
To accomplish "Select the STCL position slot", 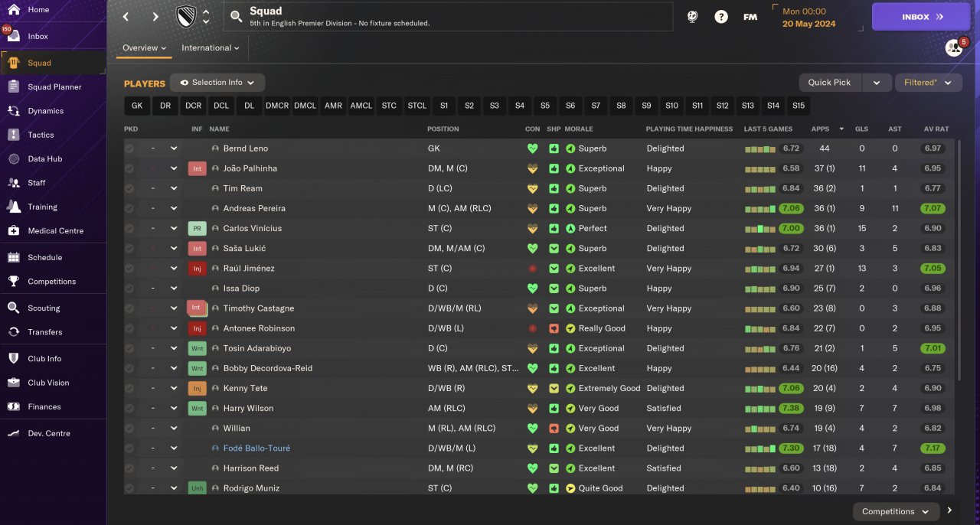I will pyautogui.click(x=417, y=106).
